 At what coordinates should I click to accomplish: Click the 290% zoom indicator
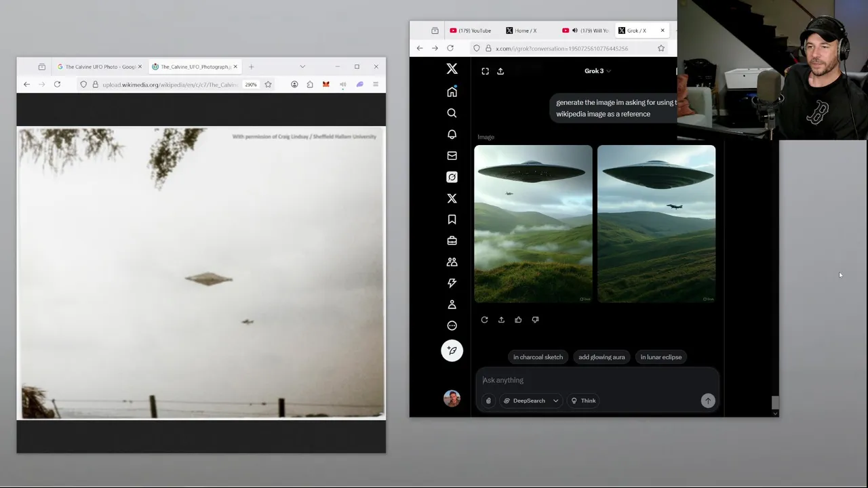tap(251, 85)
